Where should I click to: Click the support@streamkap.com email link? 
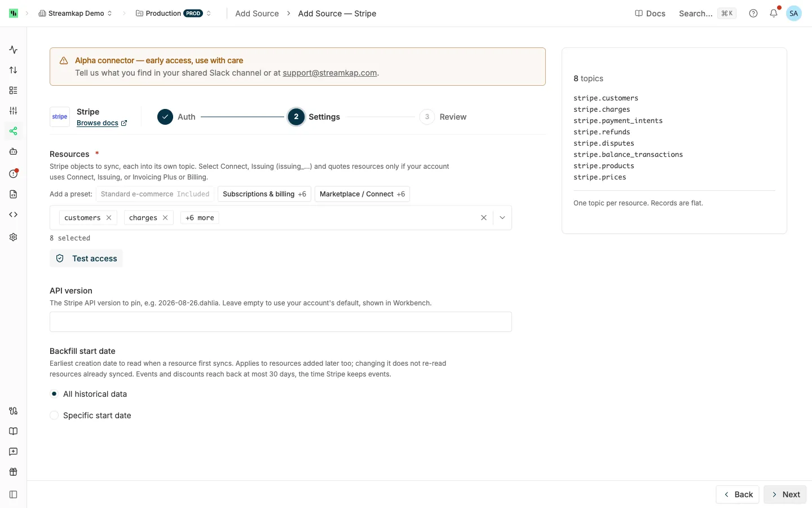tap(330, 73)
